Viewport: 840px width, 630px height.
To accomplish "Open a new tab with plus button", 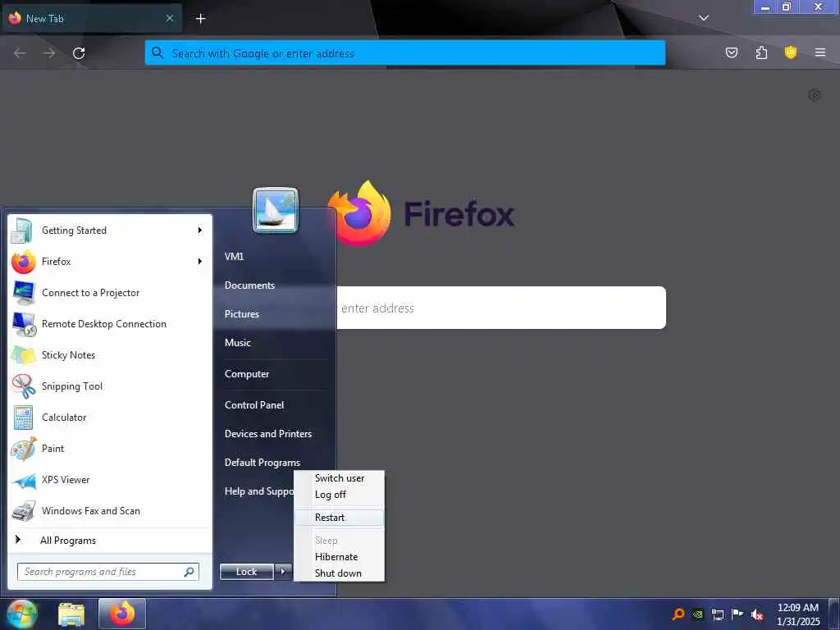I will 200,19.
